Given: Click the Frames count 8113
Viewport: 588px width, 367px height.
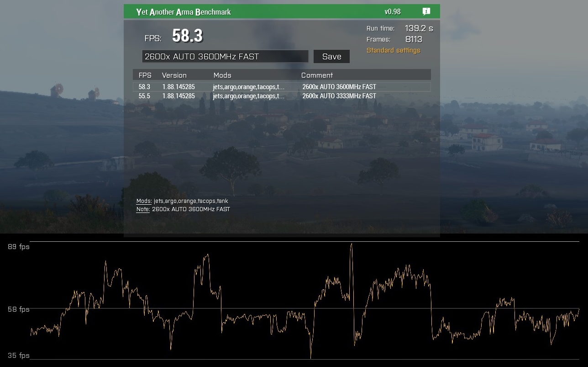Looking at the screenshot, I should (414, 39).
